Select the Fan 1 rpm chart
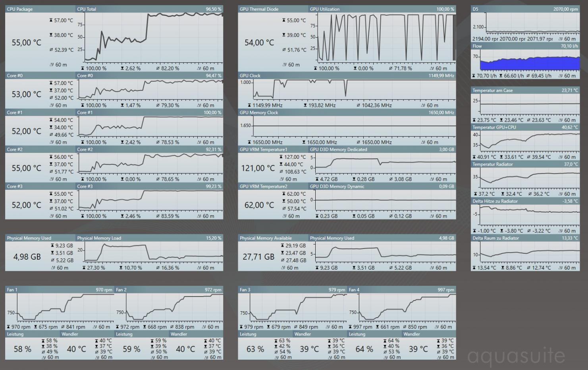The image size is (588, 370). tap(66, 308)
